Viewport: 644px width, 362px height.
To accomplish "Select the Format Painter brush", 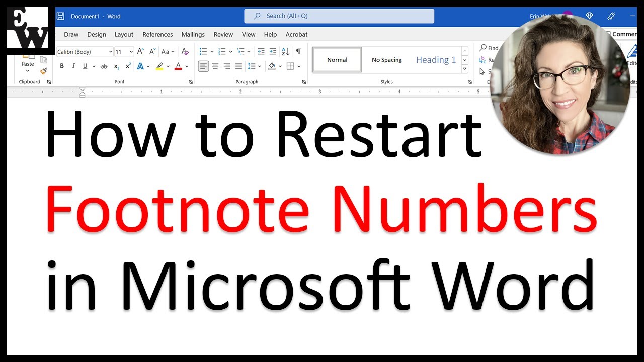I will [43, 71].
